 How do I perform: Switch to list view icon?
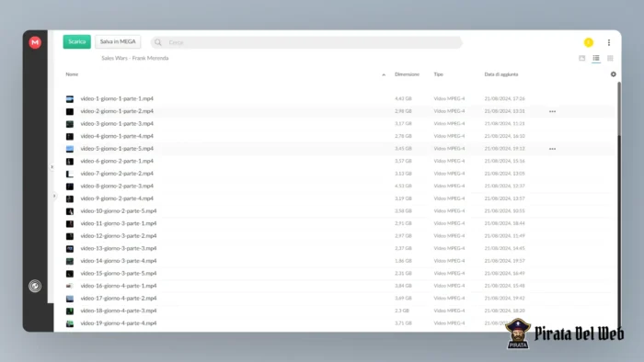pyautogui.click(x=596, y=58)
